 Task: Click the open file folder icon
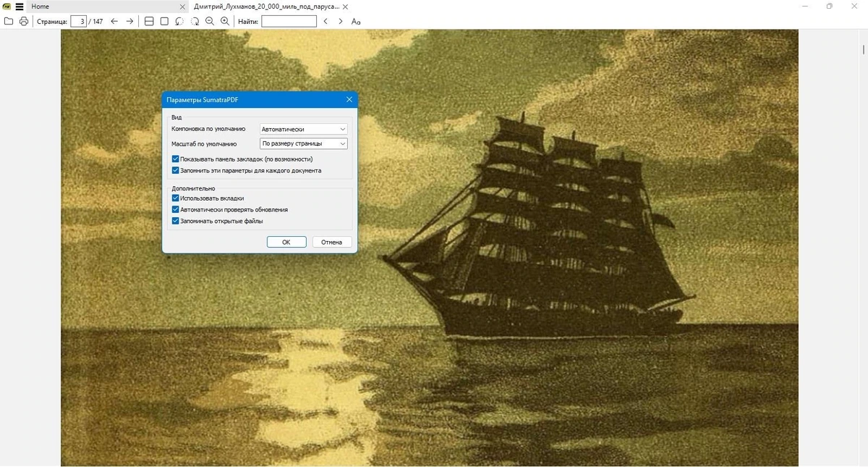[9, 21]
